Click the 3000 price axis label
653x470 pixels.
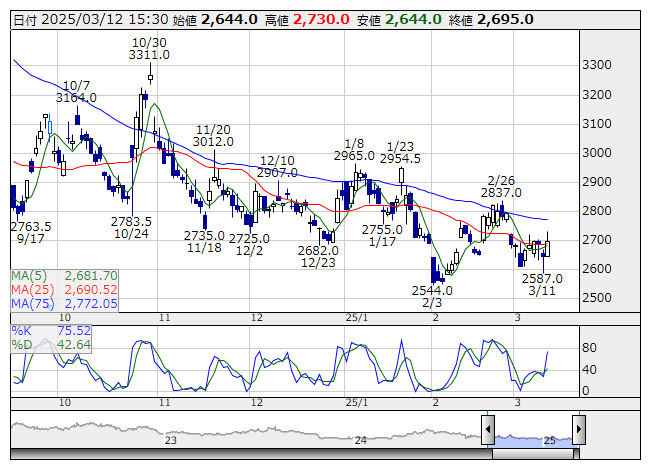click(x=596, y=152)
